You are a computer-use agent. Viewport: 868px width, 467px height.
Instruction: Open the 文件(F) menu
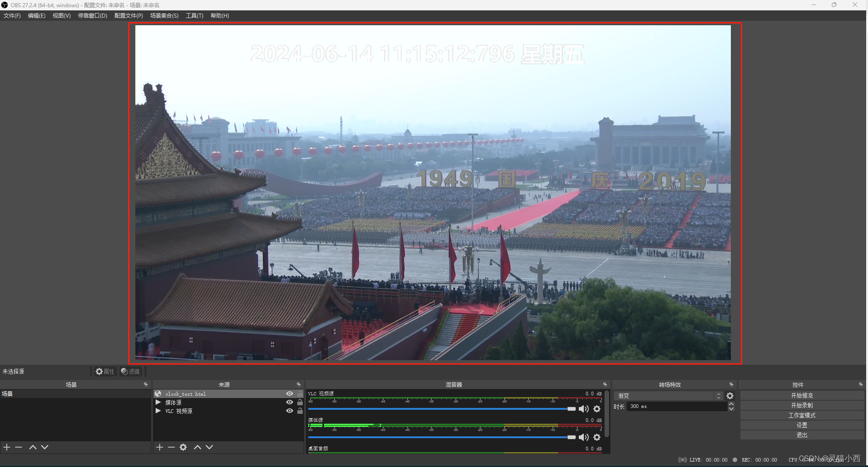coord(12,16)
